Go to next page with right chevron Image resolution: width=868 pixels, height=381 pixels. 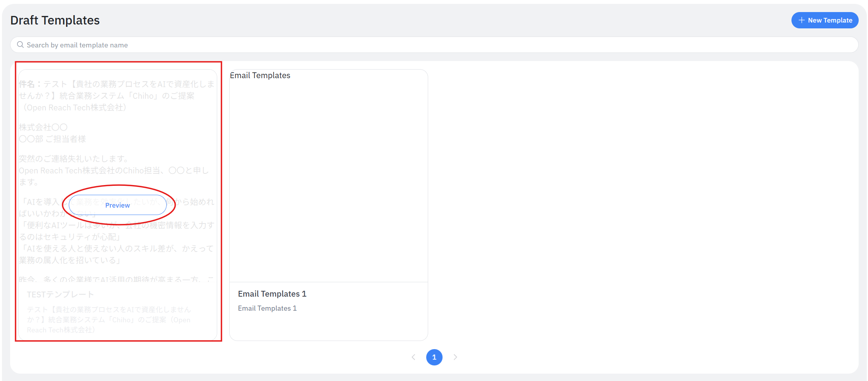(455, 357)
